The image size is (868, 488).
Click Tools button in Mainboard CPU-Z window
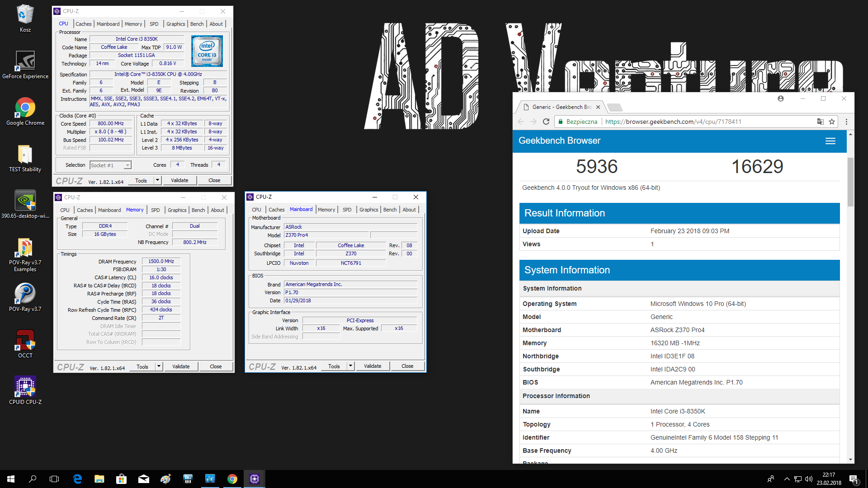pos(334,366)
